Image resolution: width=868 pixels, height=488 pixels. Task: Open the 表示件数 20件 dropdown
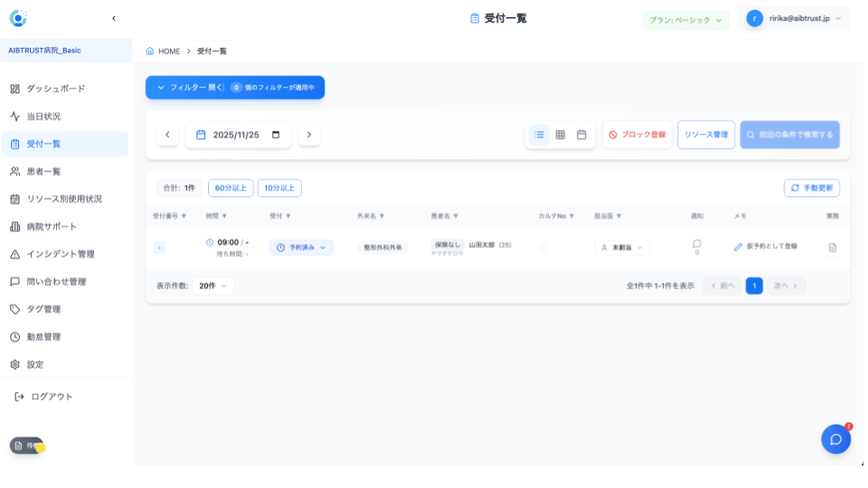213,286
